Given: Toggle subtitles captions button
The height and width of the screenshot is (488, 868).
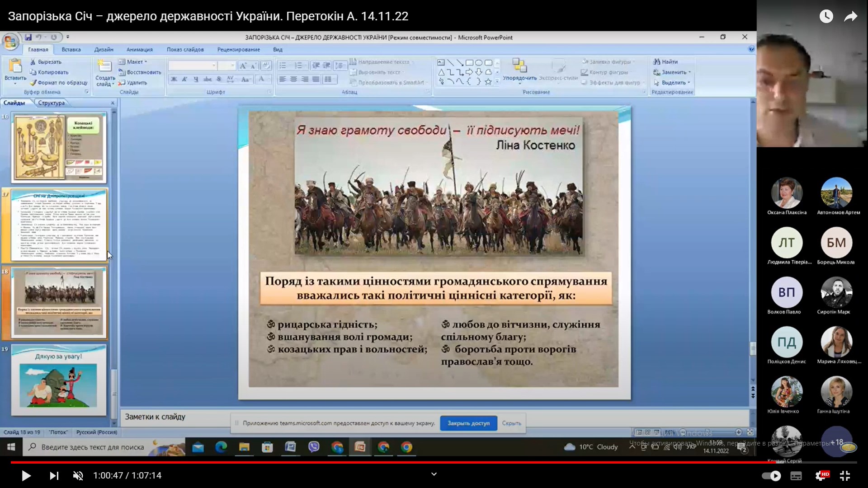Looking at the screenshot, I should pyautogui.click(x=796, y=475).
